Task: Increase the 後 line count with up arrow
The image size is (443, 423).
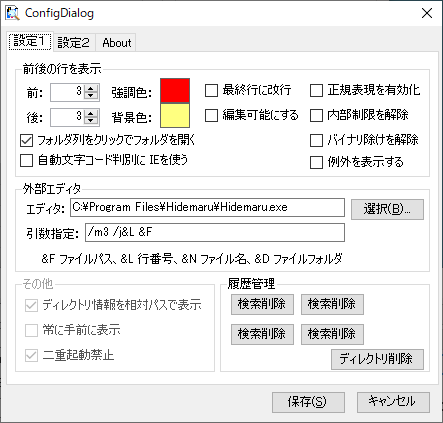Action: click(x=91, y=114)
